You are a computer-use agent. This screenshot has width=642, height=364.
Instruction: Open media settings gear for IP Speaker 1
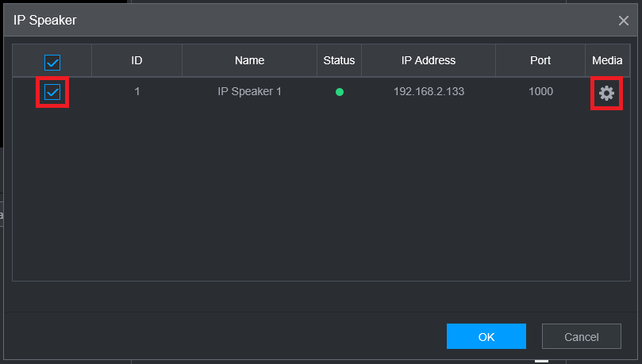[606, 93]
